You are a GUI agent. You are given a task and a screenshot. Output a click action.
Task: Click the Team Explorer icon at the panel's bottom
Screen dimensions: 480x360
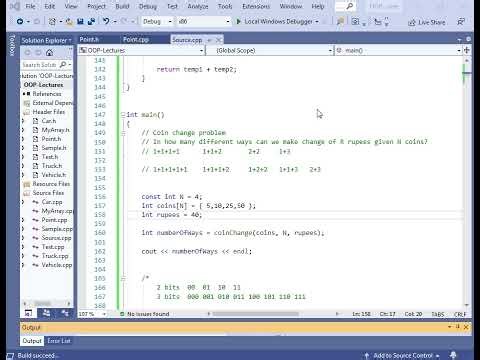coord(46,313)
